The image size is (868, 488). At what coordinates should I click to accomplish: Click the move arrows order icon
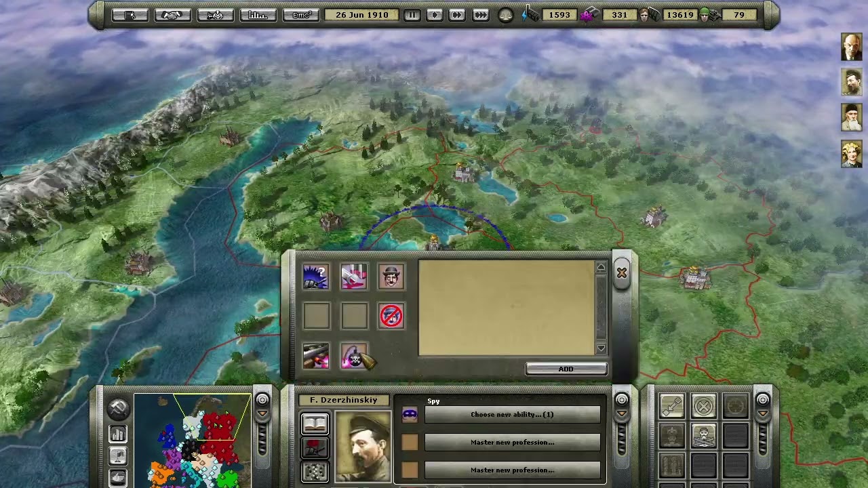pyautogui.click(x=672, y=406)
